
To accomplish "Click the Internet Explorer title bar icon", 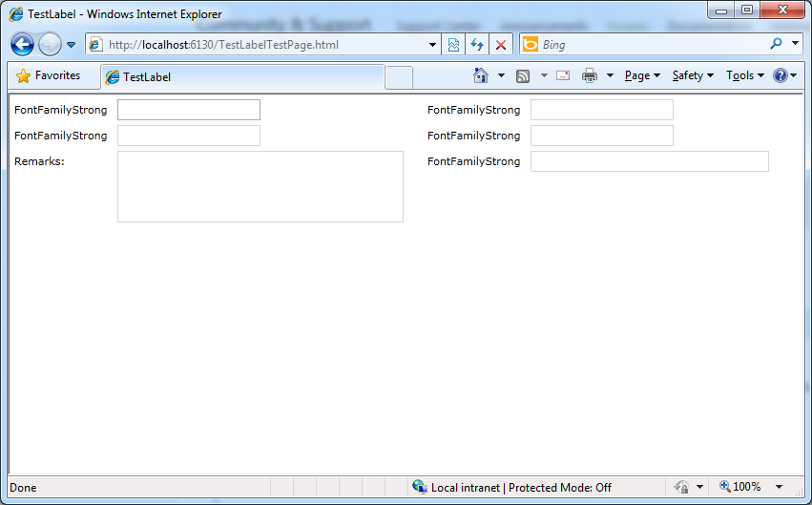I will pyautogui.click(x=16, y=14).
